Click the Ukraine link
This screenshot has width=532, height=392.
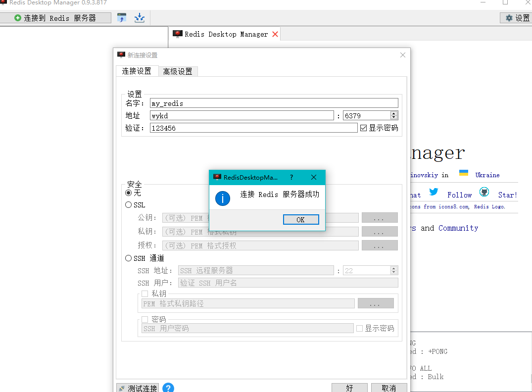tap(487, 175)
